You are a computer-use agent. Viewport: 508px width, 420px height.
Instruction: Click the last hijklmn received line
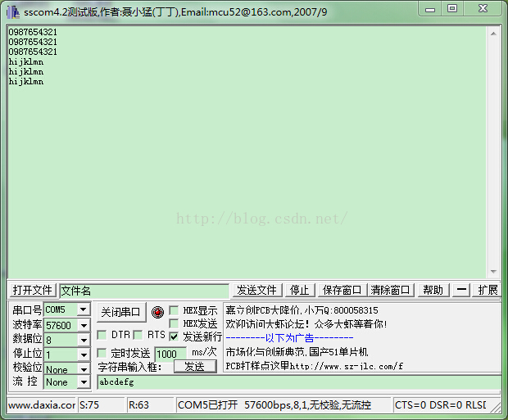pos(26,81)
